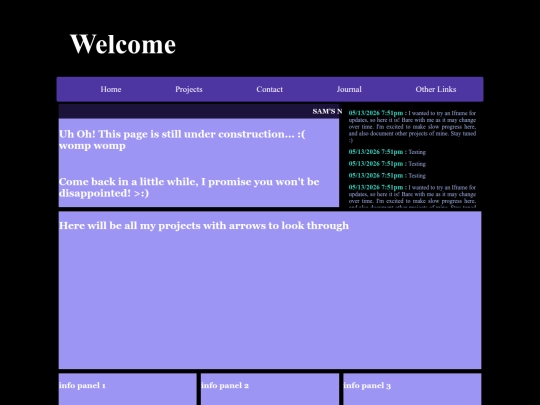Viewport: 540px width, 405px height.
Task: Click first update entry about trying an Iframe
Action: click(x=412, y=126)
